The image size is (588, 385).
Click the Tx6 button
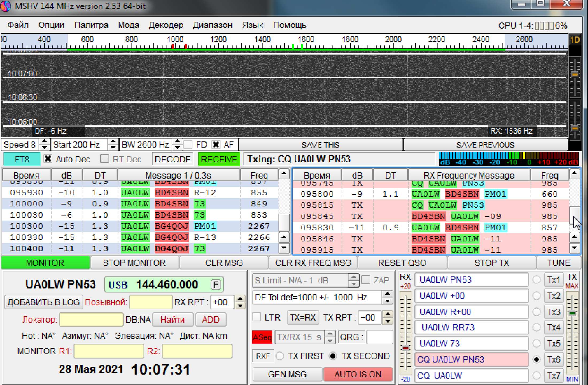pos(554,359)
